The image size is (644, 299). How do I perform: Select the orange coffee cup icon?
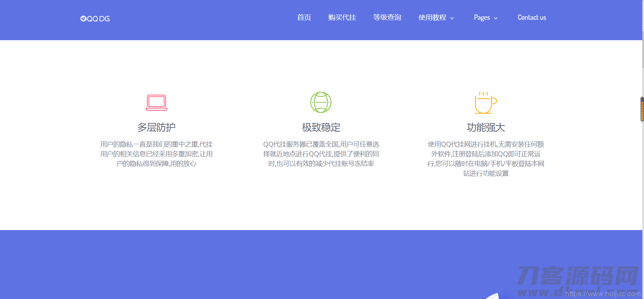tap(486, 103)
